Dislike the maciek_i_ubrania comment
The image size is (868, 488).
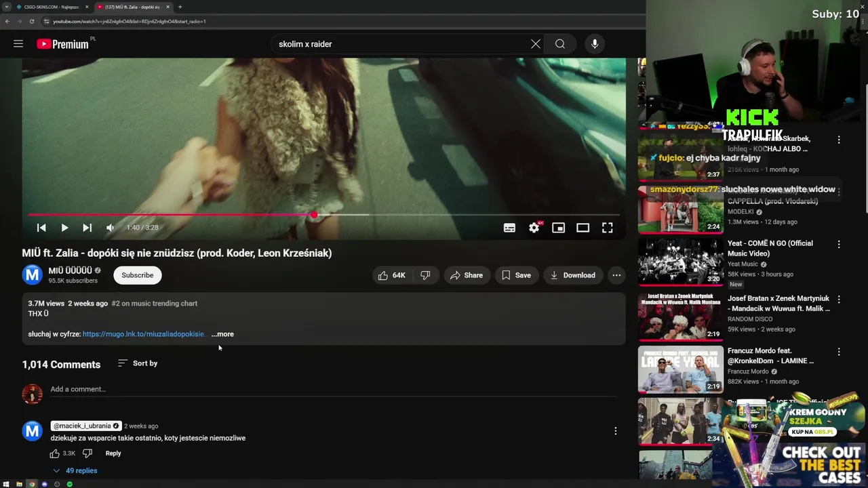[x=87, y=453]
